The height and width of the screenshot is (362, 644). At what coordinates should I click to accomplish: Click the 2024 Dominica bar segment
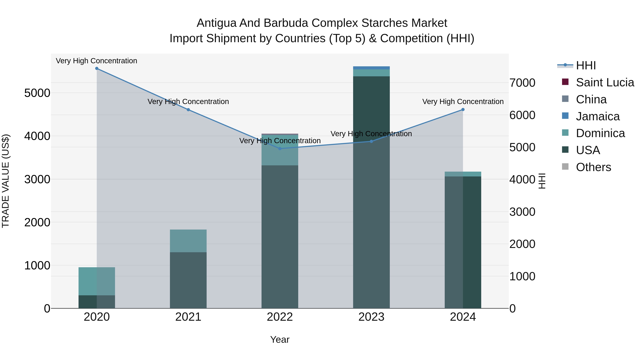pyautogui.click(x=463, y=174)
